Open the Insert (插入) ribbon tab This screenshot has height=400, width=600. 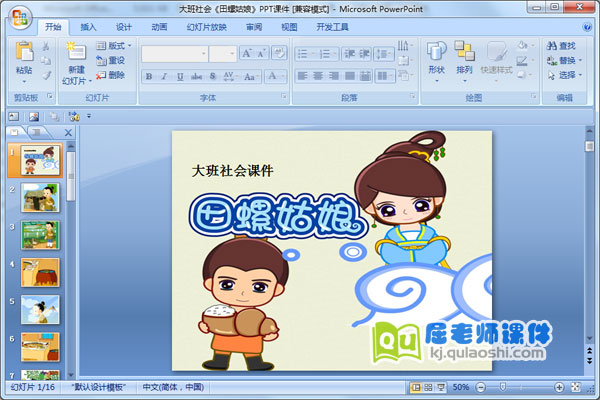(89, 27)
